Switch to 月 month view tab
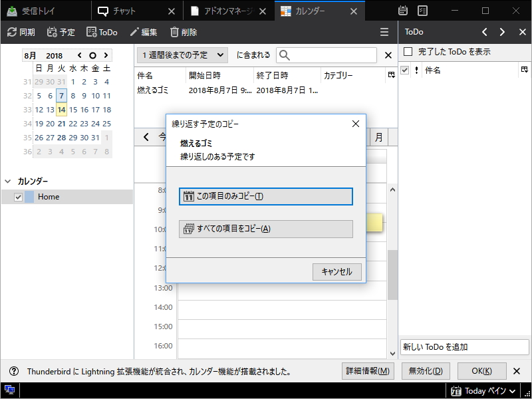This screenshot has width=532, height=399. tap(378, 137)
